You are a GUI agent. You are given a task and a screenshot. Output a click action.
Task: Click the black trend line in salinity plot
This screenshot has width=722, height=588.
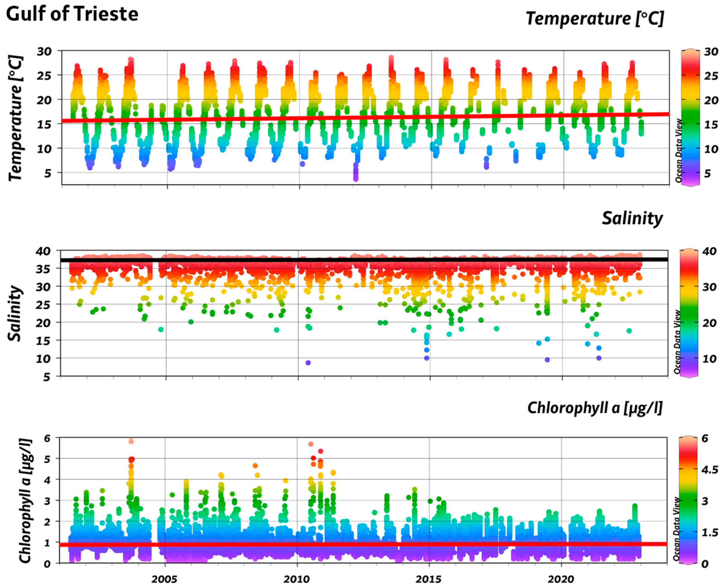[x=364, y=260]
